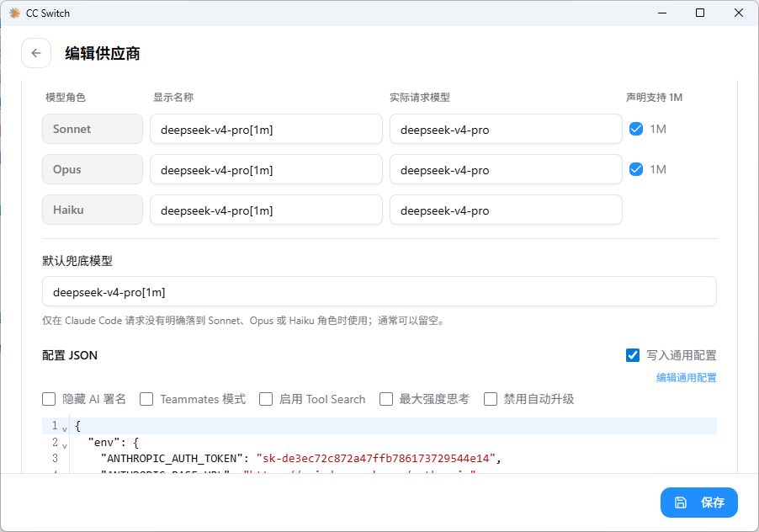Image resolution: width=759 pixels, height=532 pixels.
Task: Edit Opus actual request model field
Action: [x=506, y=169]
